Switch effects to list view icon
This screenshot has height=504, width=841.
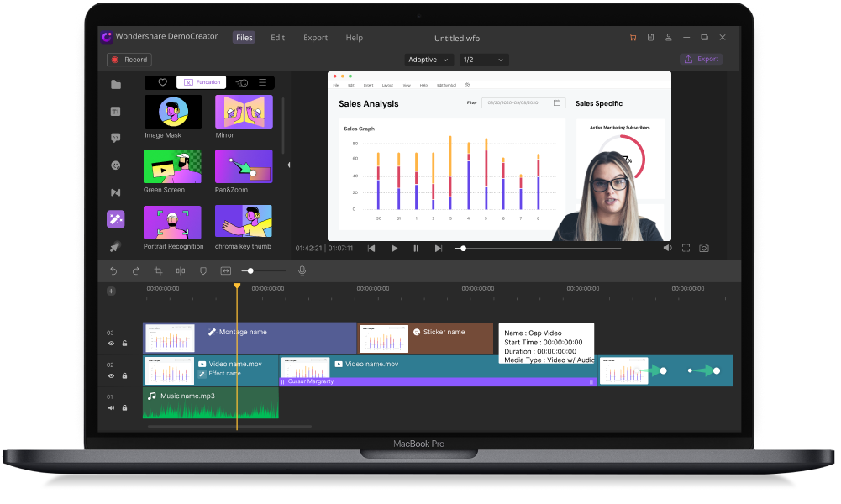pos(263,82)
